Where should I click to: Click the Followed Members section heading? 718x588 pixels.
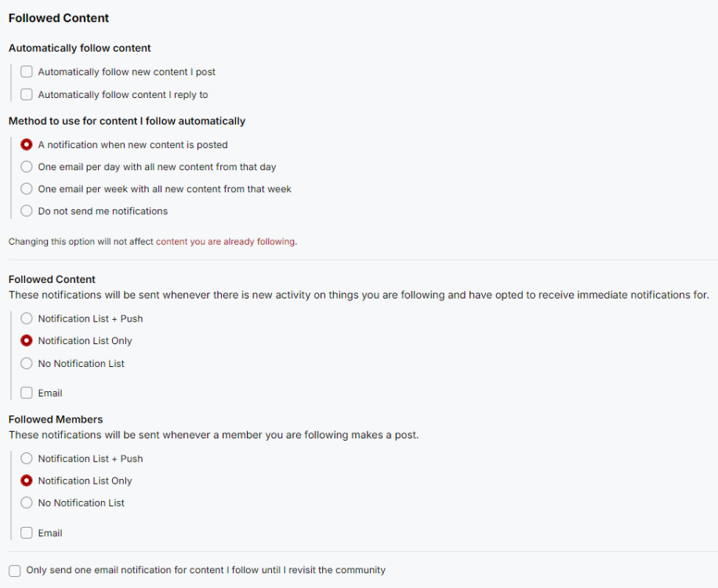pos(56,419)
